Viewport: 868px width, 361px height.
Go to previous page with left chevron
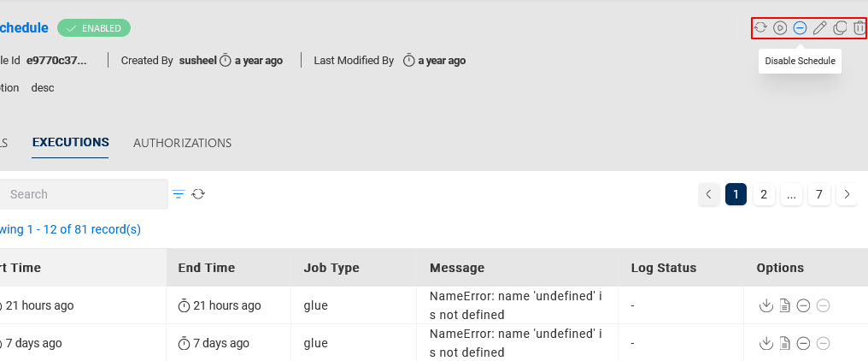click(708, 194)
